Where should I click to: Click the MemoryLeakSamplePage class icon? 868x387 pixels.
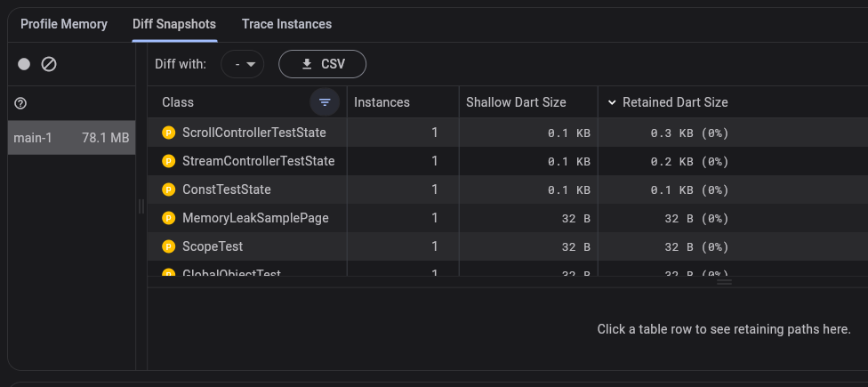[x=168, y=218]
